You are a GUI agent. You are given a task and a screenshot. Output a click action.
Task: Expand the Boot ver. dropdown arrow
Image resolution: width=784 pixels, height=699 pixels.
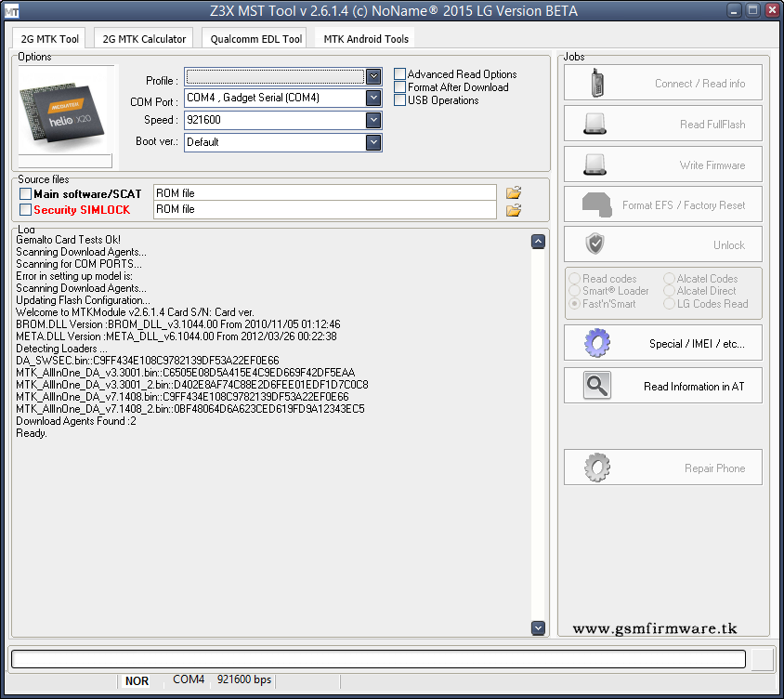373,142
